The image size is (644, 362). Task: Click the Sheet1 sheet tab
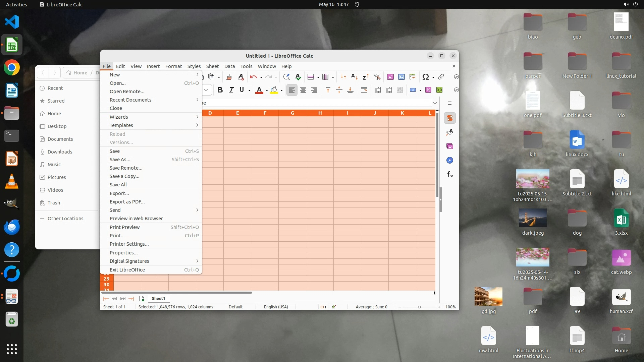[x=158, y=299]
